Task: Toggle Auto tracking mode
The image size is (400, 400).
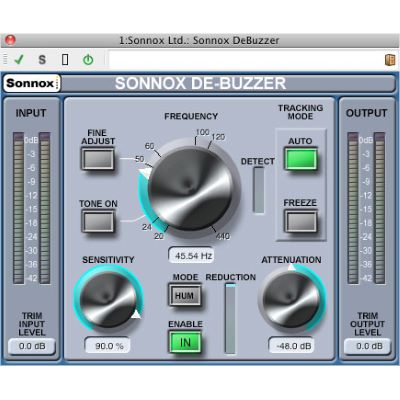Action: point(301,159)
